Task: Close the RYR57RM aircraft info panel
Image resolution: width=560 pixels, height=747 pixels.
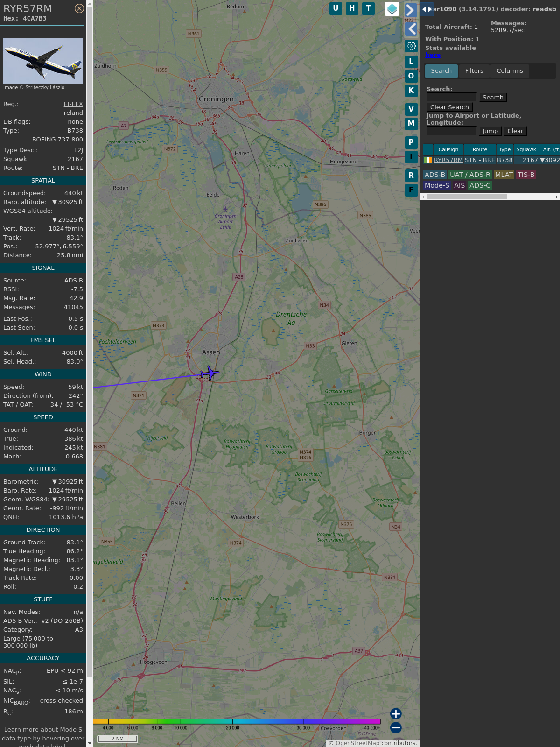Action: 79,8
